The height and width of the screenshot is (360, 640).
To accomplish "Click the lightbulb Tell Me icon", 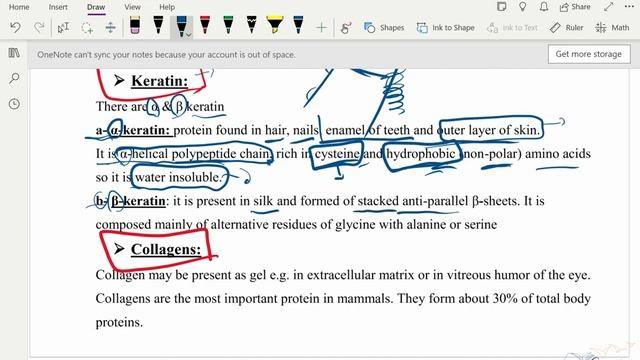I will point(522,7).
